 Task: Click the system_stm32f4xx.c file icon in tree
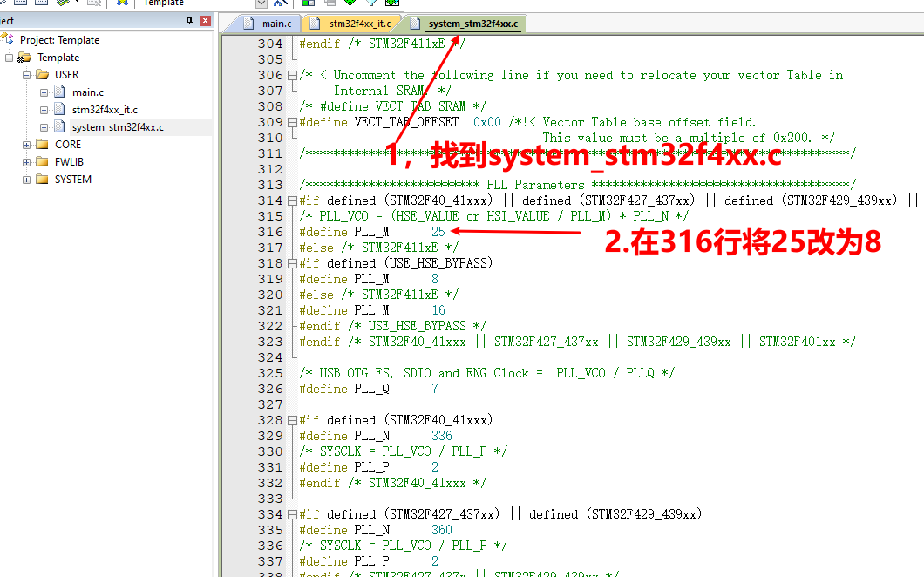(x=59, y=126)
